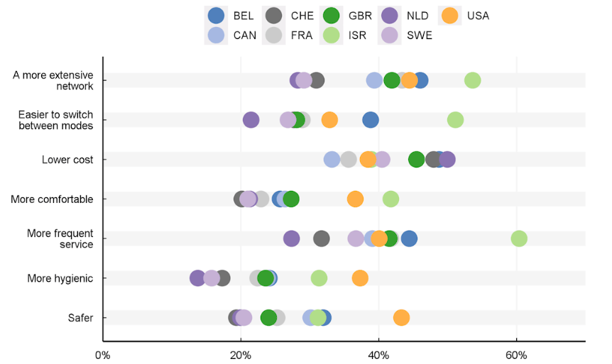
Task: Select the leftmost purple dot in More hygienic row
Action: point(198,278)
